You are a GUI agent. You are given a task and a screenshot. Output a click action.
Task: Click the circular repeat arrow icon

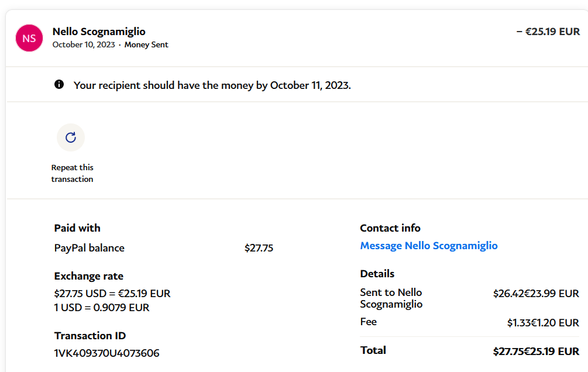pos(71,137)
